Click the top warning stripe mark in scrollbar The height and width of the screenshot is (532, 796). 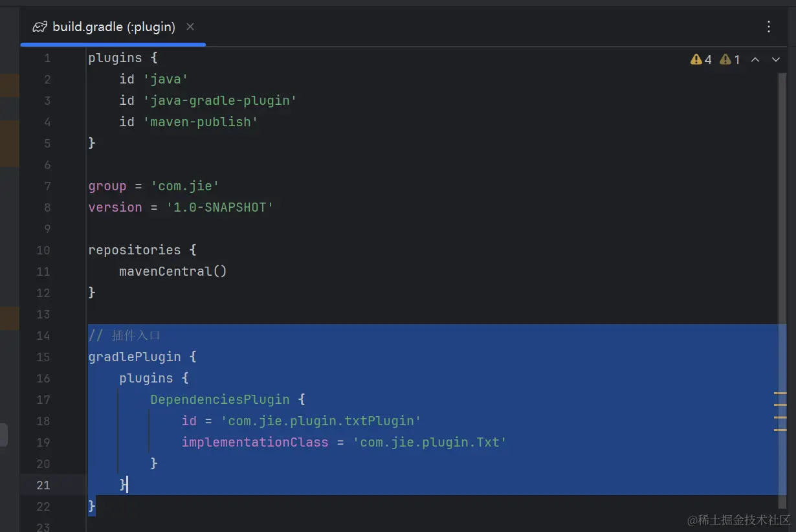[780, 393]
